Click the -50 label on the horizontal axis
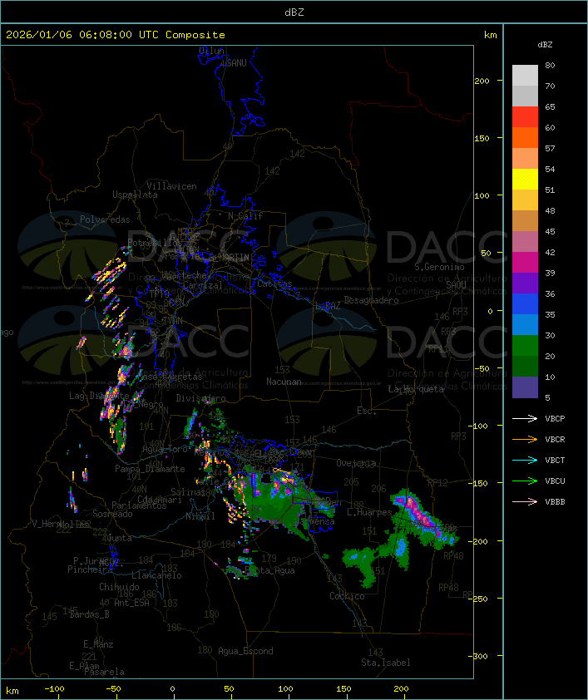Viewport: 588px width, 700px height. click(113, 689)
